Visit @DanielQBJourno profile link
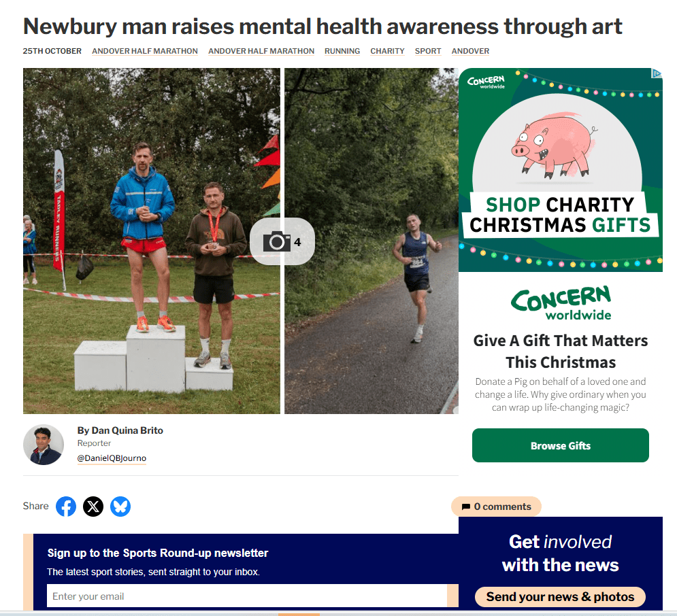Image resolution: width=677 pixels, height=616 pixels. point(112,458)
